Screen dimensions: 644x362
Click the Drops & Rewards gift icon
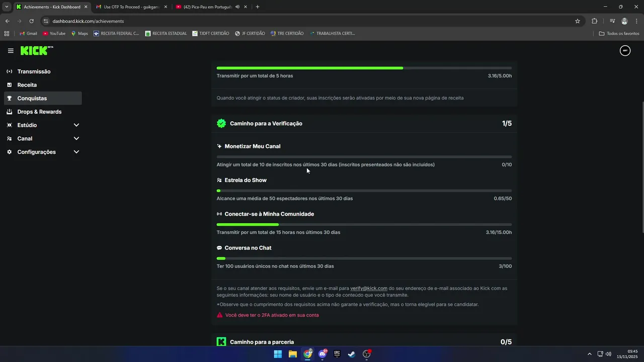[9, 112]
